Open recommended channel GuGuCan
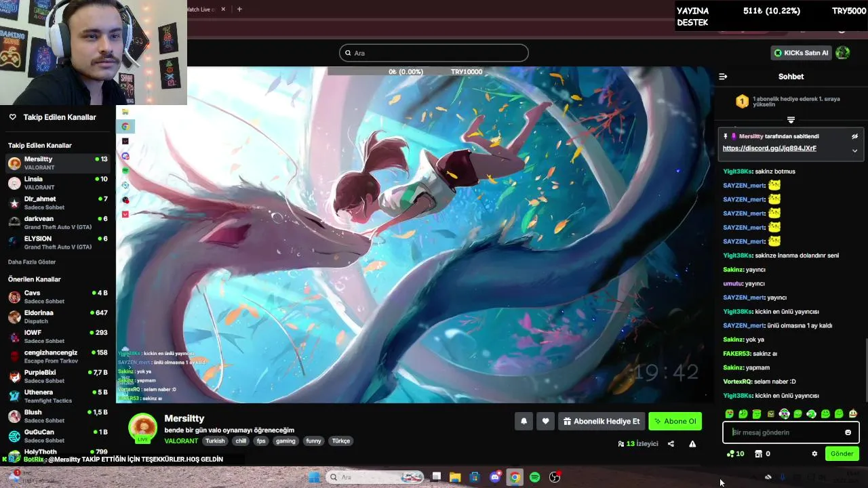The height and width of the screenshot is (488, 868). 58,436
